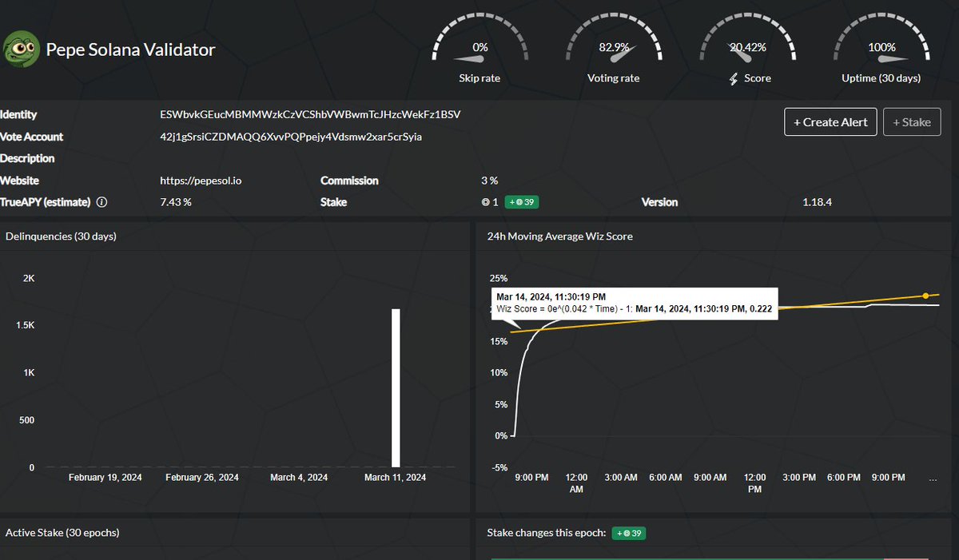Click the February 19, 2024 axis label
The image size is (959, 560).
pos(105,478)
